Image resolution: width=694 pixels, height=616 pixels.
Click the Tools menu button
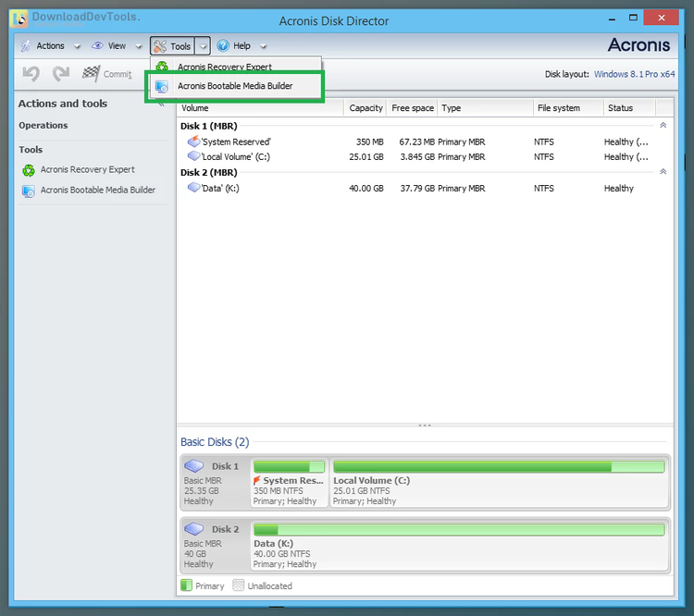pos(173,46)
